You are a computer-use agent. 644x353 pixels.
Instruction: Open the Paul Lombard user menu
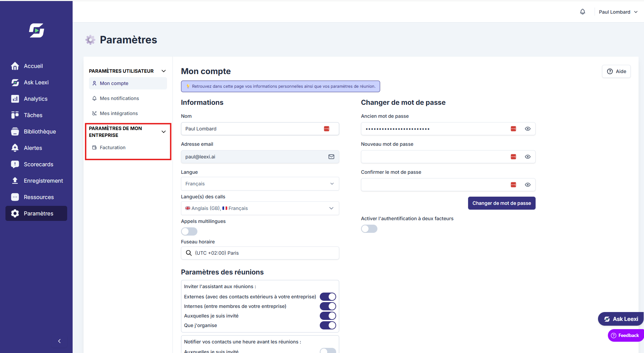(618, 12)
